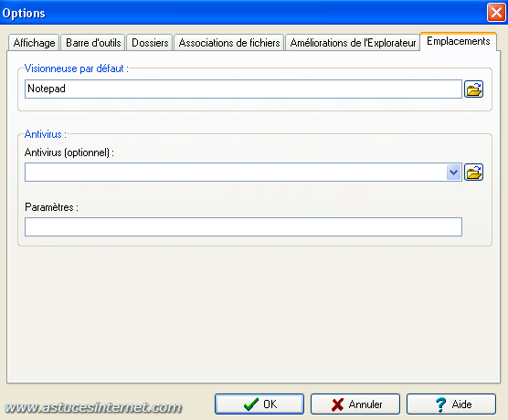
Task: Click the green checkmark icon on OK
Action: coord(250,404)
